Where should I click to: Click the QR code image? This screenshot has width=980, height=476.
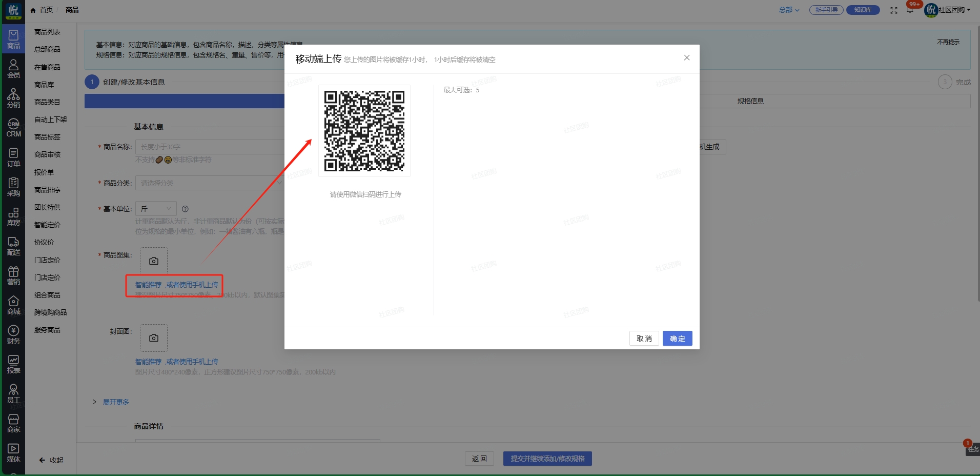coord(364,131)
